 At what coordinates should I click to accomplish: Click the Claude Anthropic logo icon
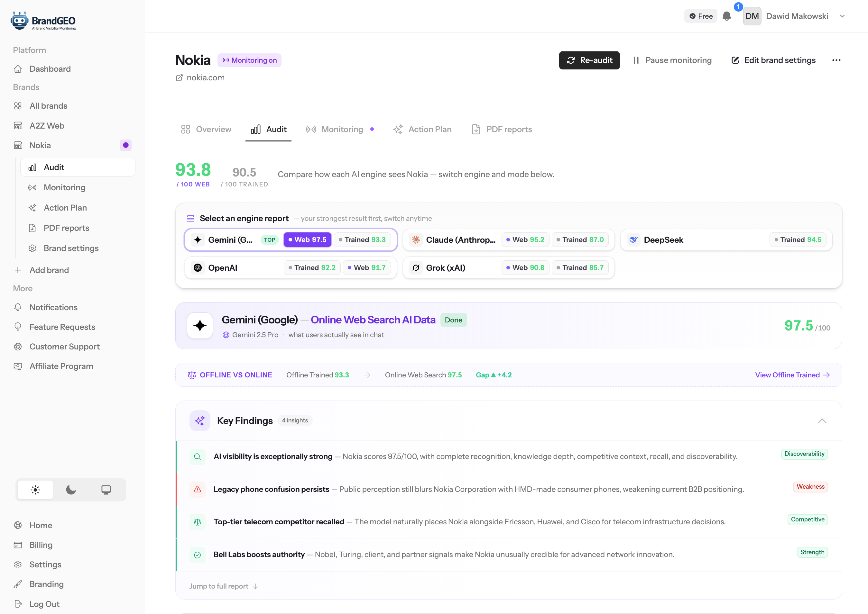416,240
